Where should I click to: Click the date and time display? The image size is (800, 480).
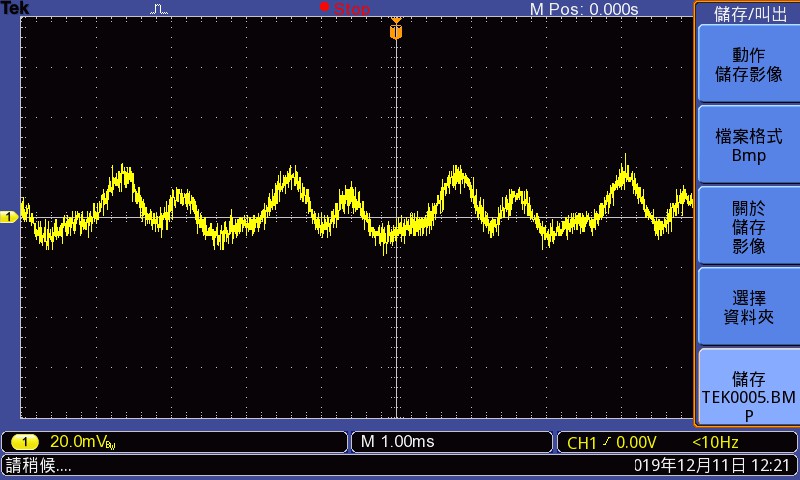click(x=714, y=465)
